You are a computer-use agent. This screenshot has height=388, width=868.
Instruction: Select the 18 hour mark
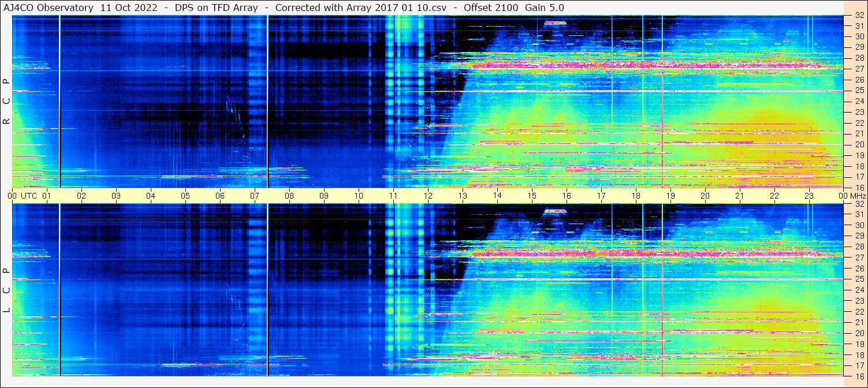click(x=636, y=196)
